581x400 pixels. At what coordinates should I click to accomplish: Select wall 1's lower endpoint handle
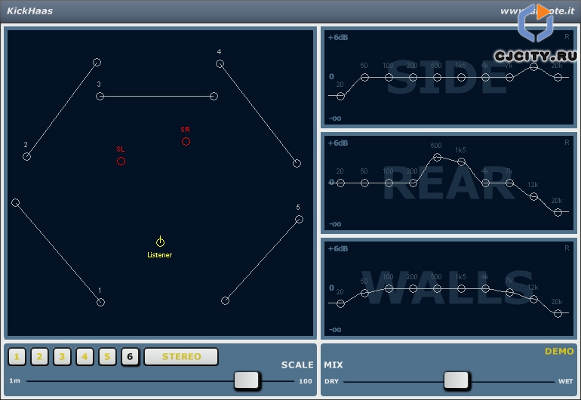tap(100, 302)
